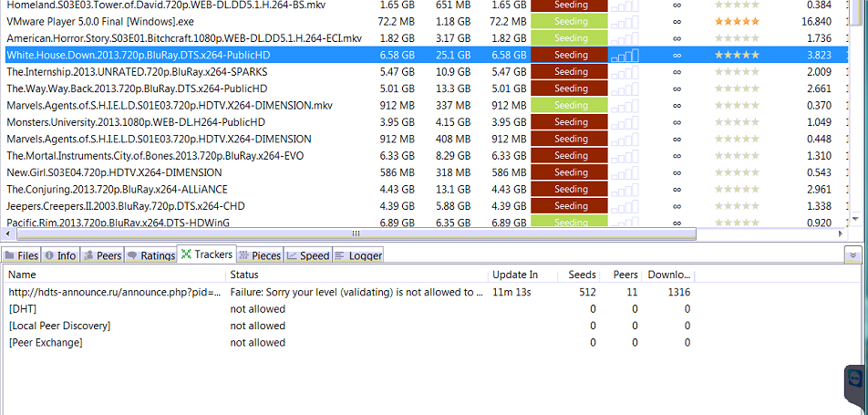Select the New.Girl.S03E04 torrent
The width and height of the screenshot is (868, 415).
(114, 172)
